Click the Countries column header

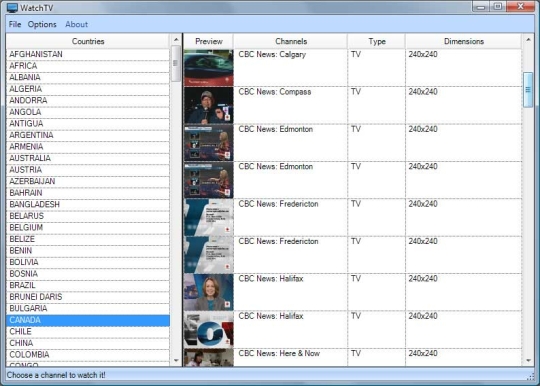(88, 41)
